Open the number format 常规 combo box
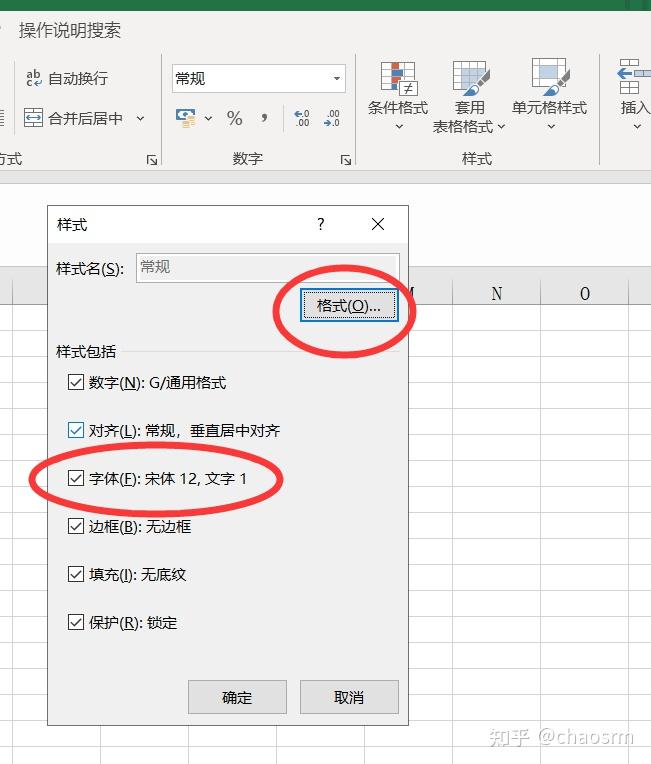 (259, 78)
